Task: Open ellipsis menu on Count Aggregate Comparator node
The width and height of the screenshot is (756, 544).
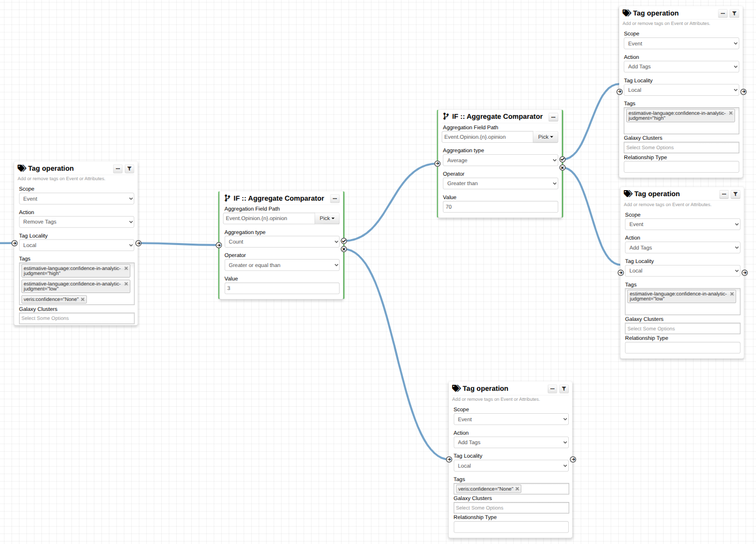Action: (335, 199)
